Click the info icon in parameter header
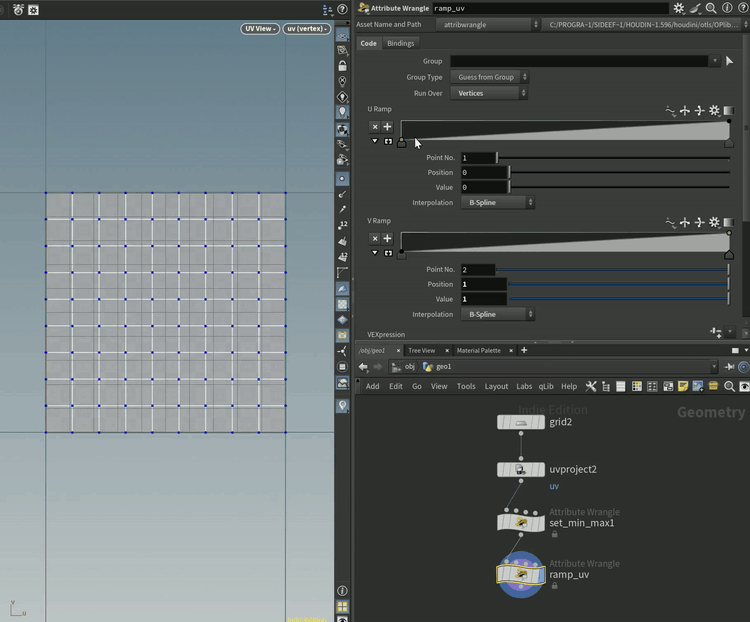The width and height of the screenshot is (750, 622). point(725,8)
